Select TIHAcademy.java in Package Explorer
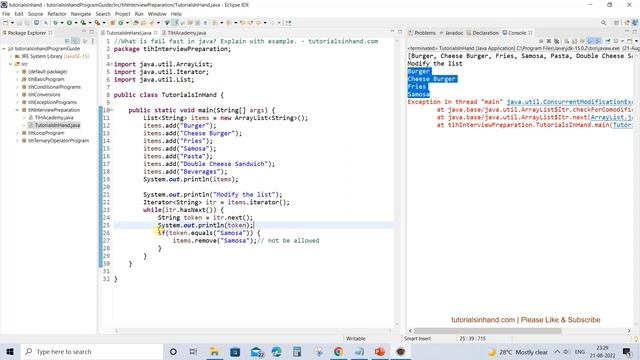Viewport: 640px width, 360px height. click(54, 118)
